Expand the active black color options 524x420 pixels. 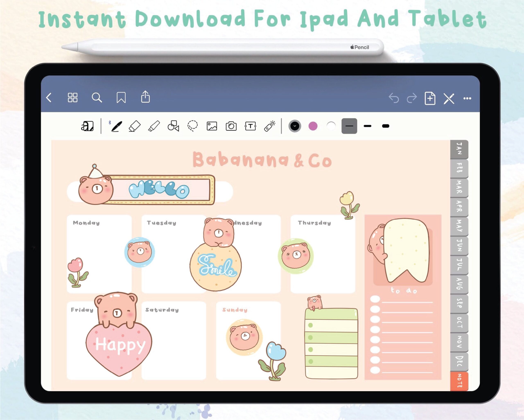(x=295, y=126)
